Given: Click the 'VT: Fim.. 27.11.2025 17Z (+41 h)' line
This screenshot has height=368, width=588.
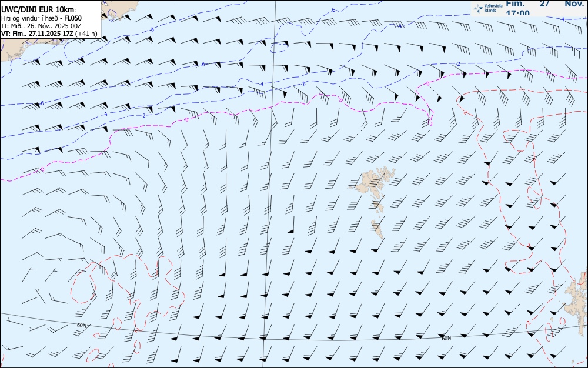Looking at the screenshot, I should tap(49, 34).
